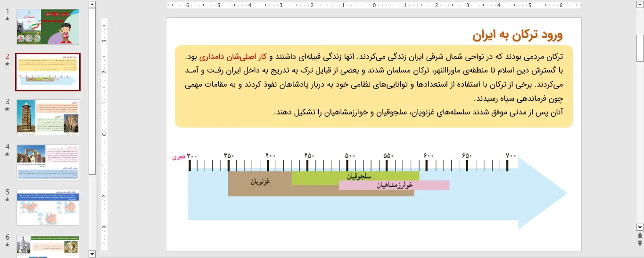The width and height of the screenshot is (644, 258).
Task: Click the animation star under slide number 2
Action: pos(7,64)
